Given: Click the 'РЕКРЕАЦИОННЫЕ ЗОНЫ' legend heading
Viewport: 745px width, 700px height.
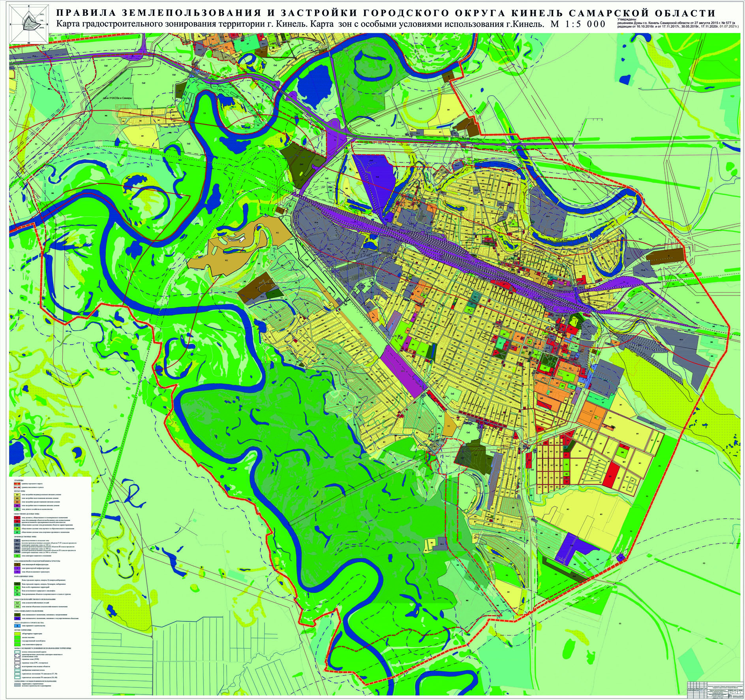Looking at the screenshot, I should tap(24, 576).
